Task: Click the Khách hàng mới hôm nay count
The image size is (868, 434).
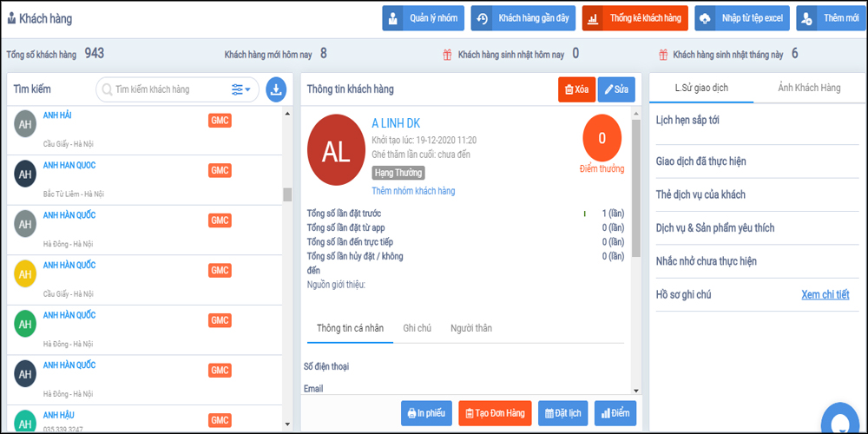Action: [323, 53]
